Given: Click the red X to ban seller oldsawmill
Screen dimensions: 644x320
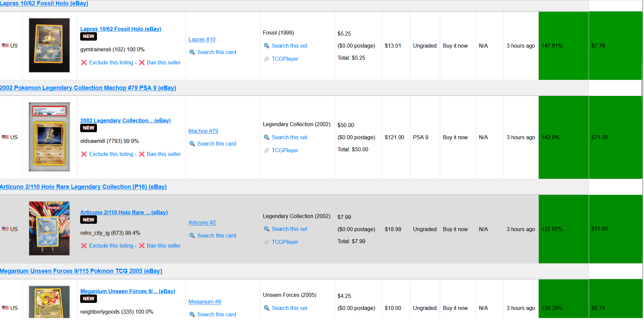Looking at the screenshot, I should tap(142, 154).
